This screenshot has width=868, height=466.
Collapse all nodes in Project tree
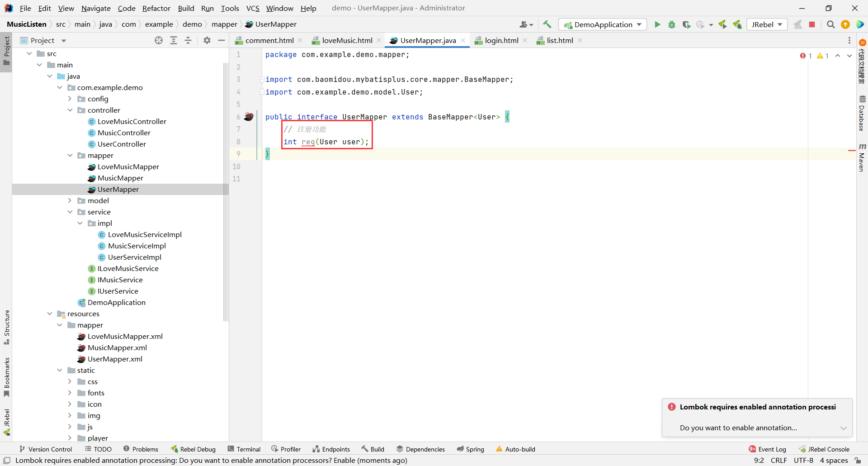[188, 40]
